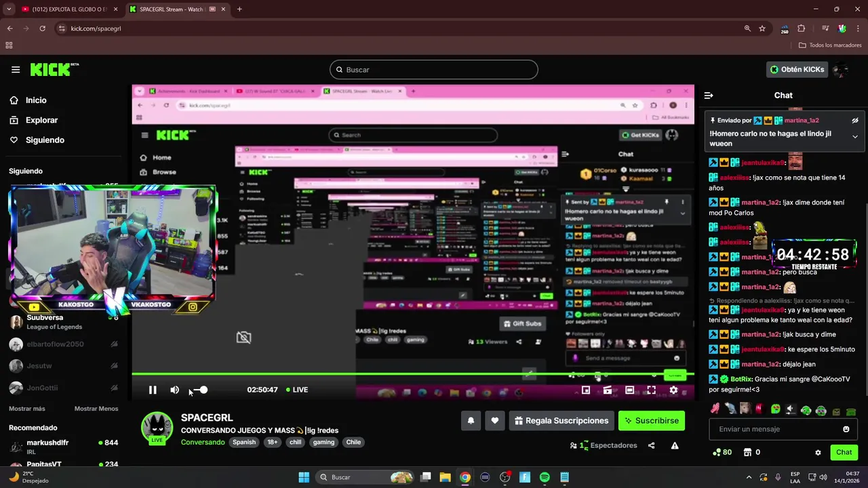Enter fullscreen mode
The image size is (868, 488).
[651, 390]
